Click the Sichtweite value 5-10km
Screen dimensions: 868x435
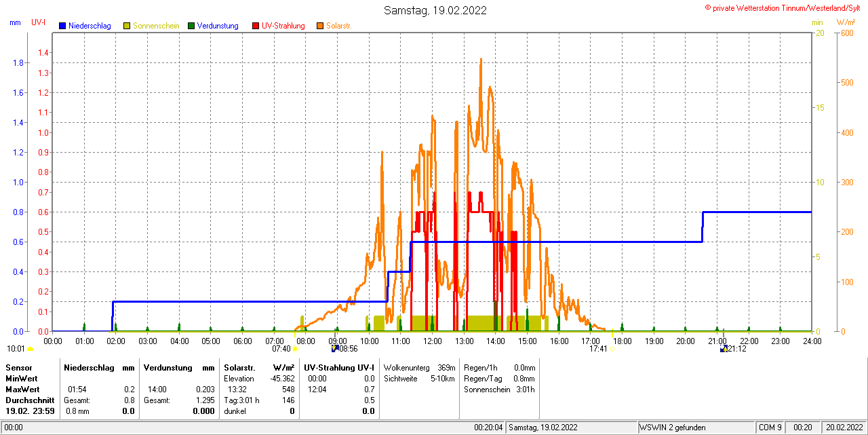(443, 378)
